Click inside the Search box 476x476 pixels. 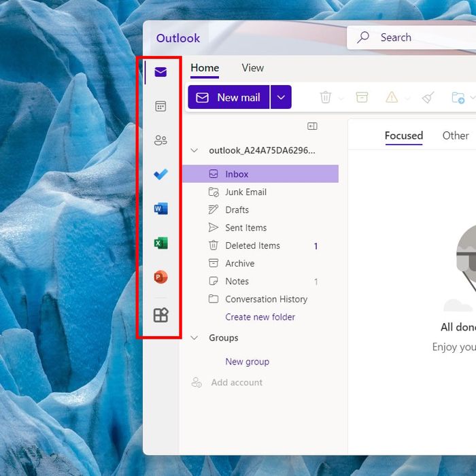click(411, 37)
